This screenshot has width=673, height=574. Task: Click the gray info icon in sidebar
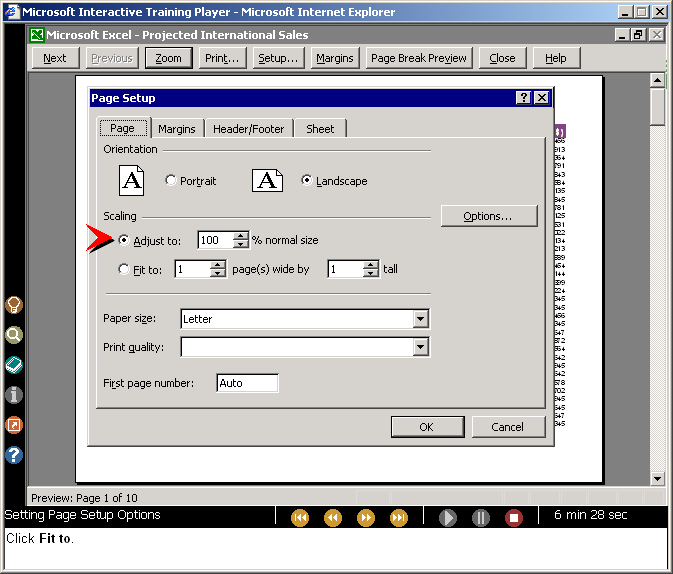pos(14,395)
